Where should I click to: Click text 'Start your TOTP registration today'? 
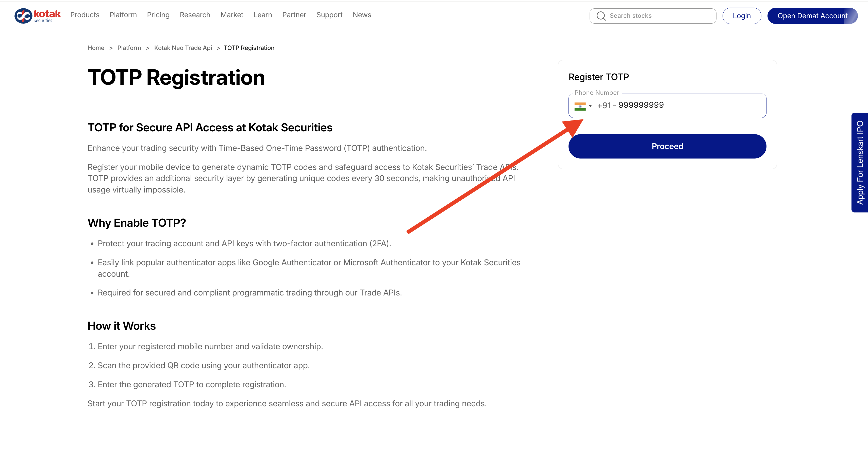point(287,404)
